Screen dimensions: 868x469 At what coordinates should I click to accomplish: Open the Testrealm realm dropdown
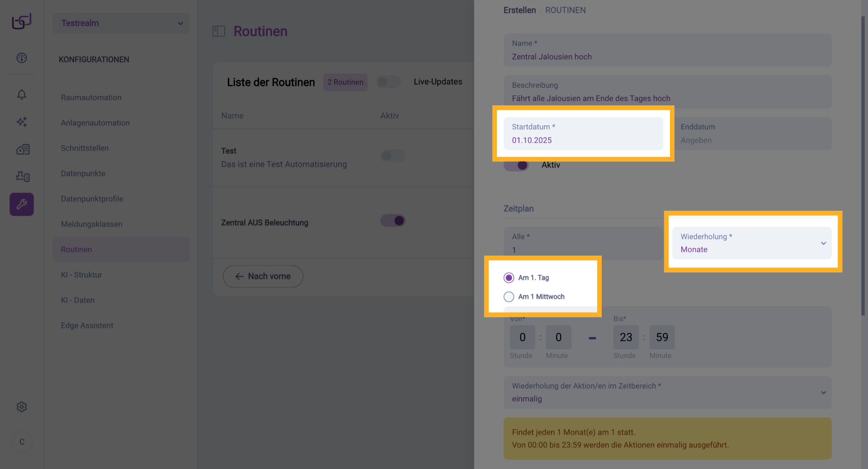pos(121,23)
